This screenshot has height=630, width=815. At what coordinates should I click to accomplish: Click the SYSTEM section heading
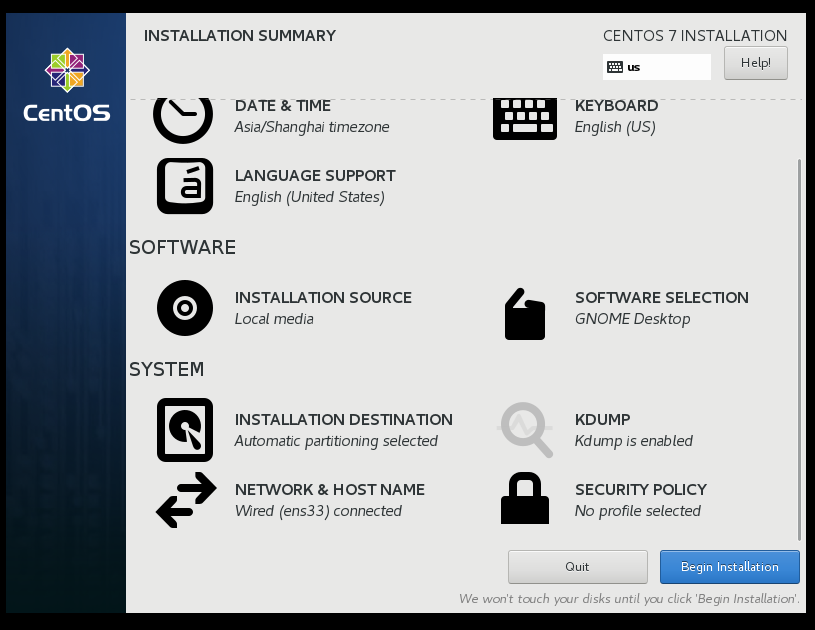point(167,370)
